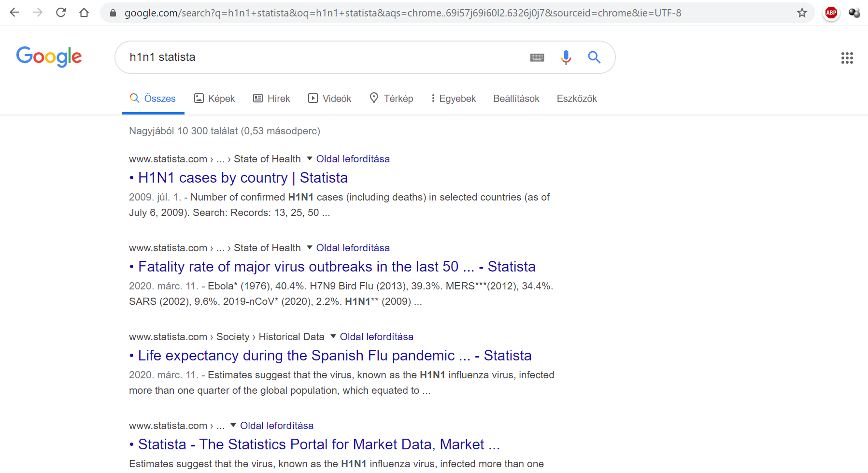Viewport: 868px width, 473px height.
Task: Reload the page with the refresh icon
Action: point(61,13)
